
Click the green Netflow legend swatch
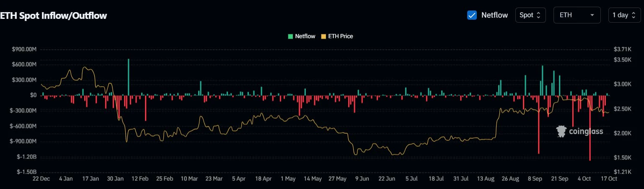(290, 36)
